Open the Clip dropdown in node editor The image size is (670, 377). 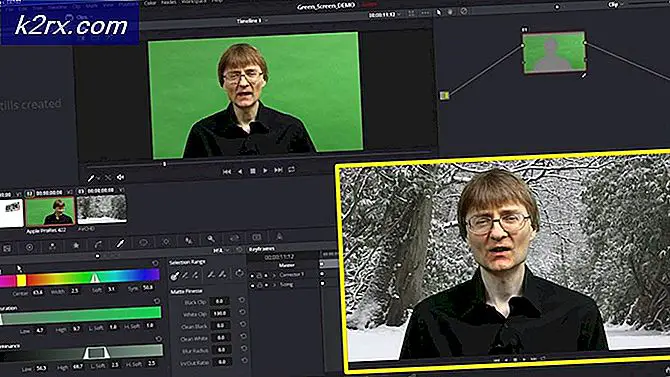[x=616, y=5]
